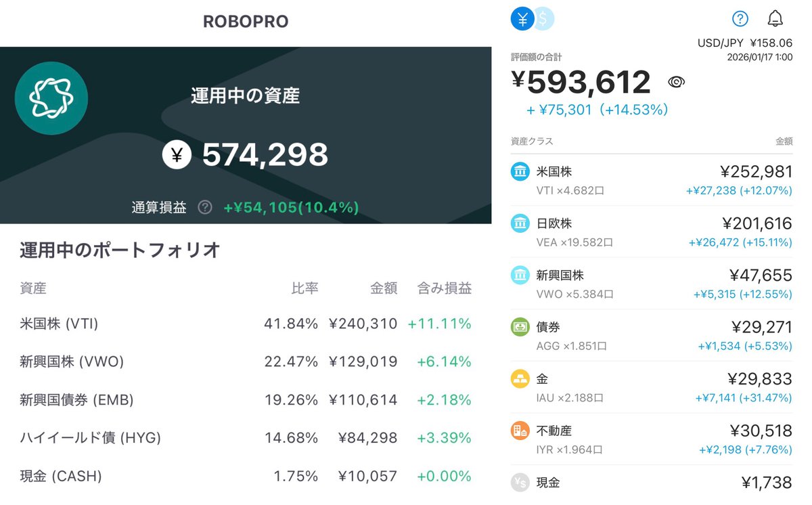
Task: Click the 22.47% ratio value
Action: pyautogui.click(x=291, y=361)
